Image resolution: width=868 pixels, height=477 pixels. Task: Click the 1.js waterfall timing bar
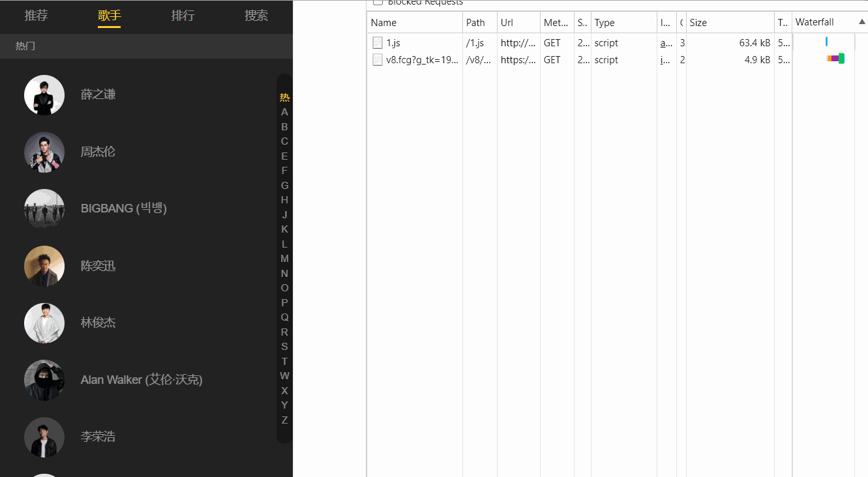826,42
